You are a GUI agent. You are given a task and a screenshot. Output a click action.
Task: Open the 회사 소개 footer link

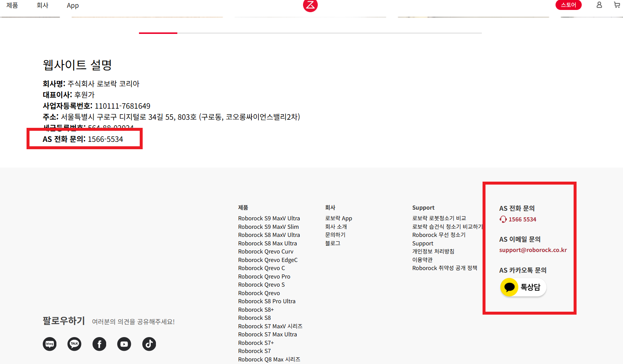(336, 227)
